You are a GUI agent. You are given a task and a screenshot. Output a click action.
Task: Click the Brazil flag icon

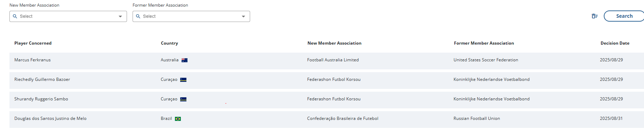178,119
